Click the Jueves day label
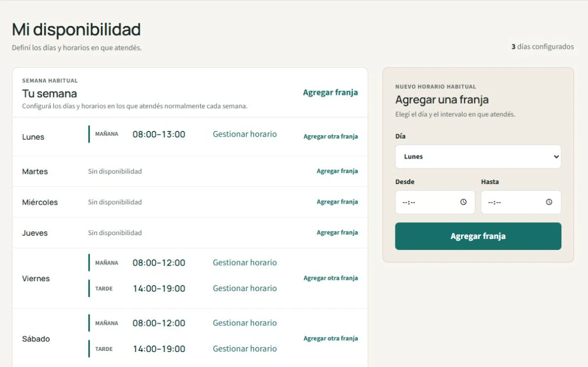Image resolution: width=588 pixels, height=367 pixels. (x=35, y=233)
